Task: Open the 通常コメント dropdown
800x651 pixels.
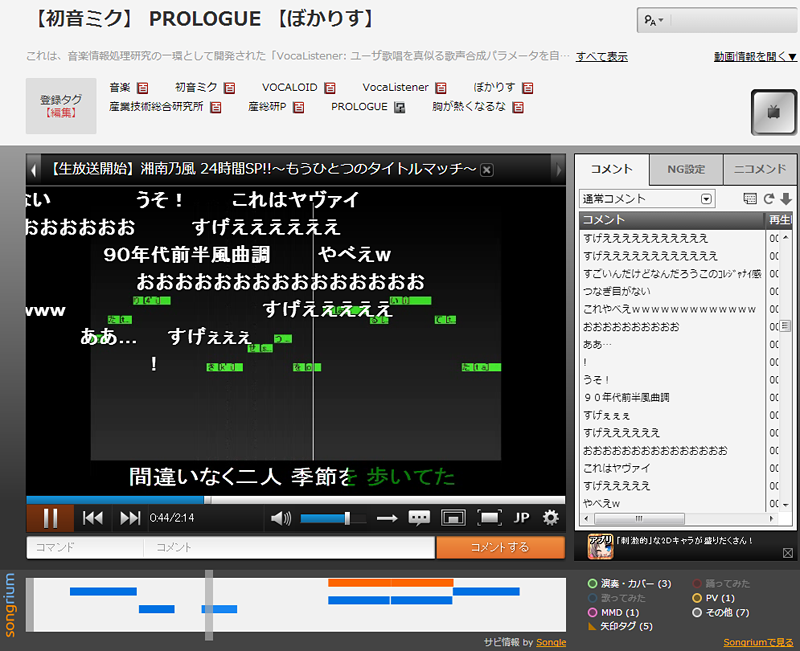Action: pos(647,199)
